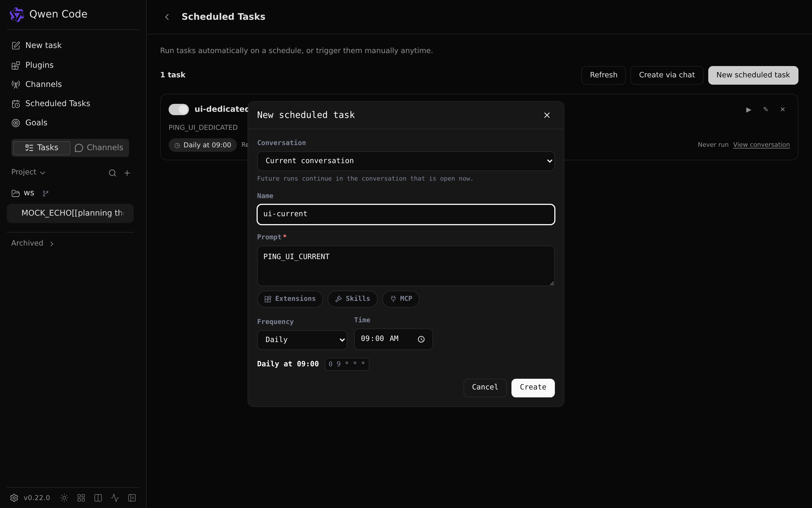
Task: Click the PING_UI_DEDICATED prompt text
Action: click(x=203, y=128)
